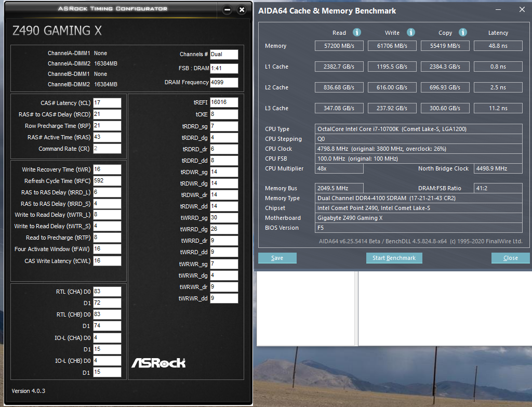Click the RTL (CHA) D0 field
Image resolution: width=532 pixels, height=407 pixels.
[107, 292]
